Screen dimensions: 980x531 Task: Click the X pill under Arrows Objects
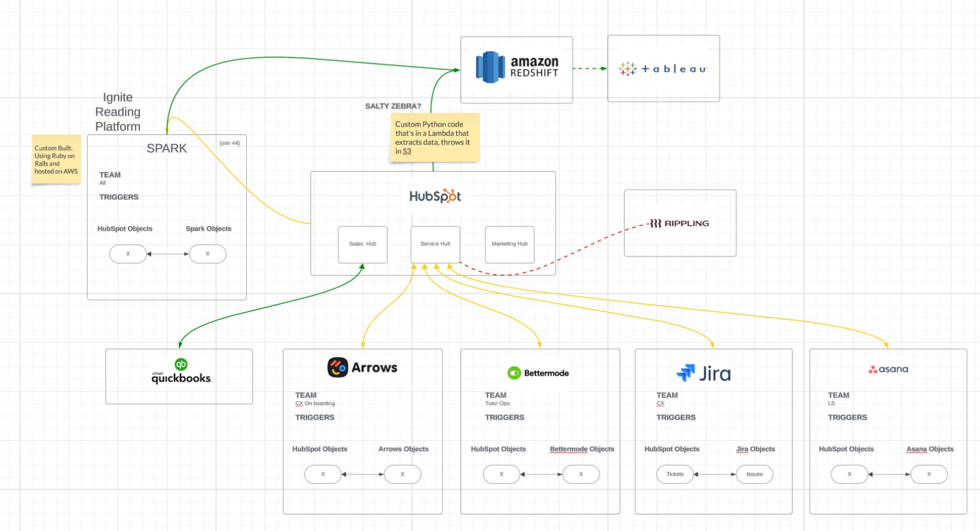(402, 474)
